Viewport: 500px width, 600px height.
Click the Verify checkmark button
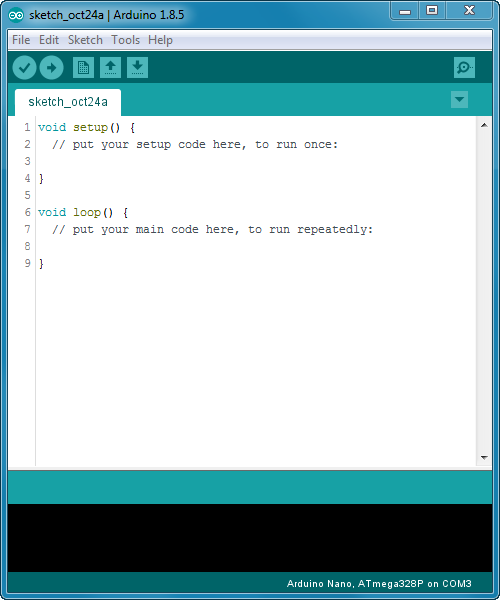point(24,68)
